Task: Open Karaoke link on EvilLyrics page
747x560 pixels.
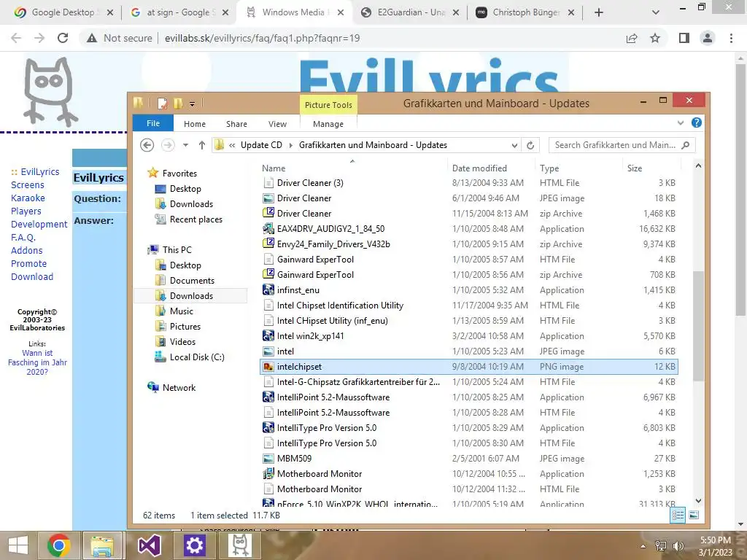Action: click(28, 198)
